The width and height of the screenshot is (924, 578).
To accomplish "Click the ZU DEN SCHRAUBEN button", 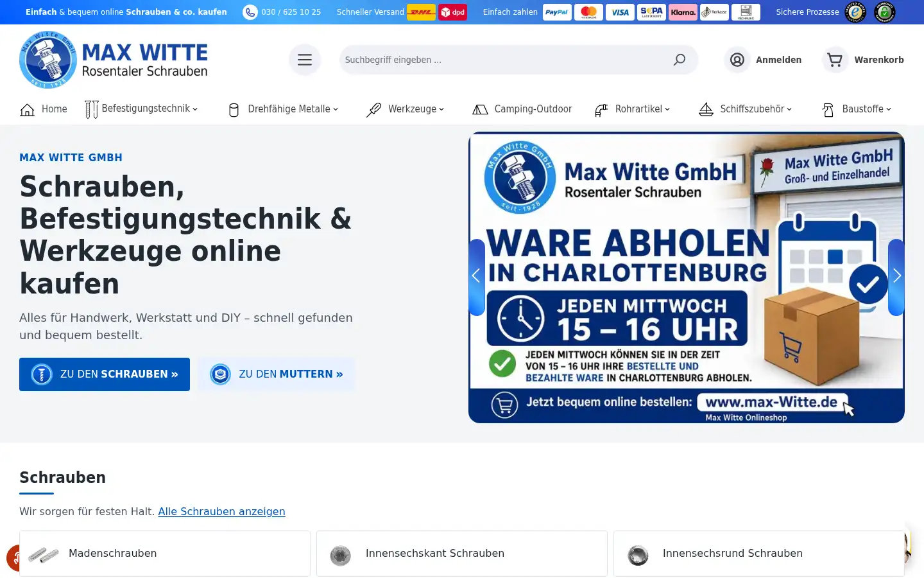I will coord(105,374).
